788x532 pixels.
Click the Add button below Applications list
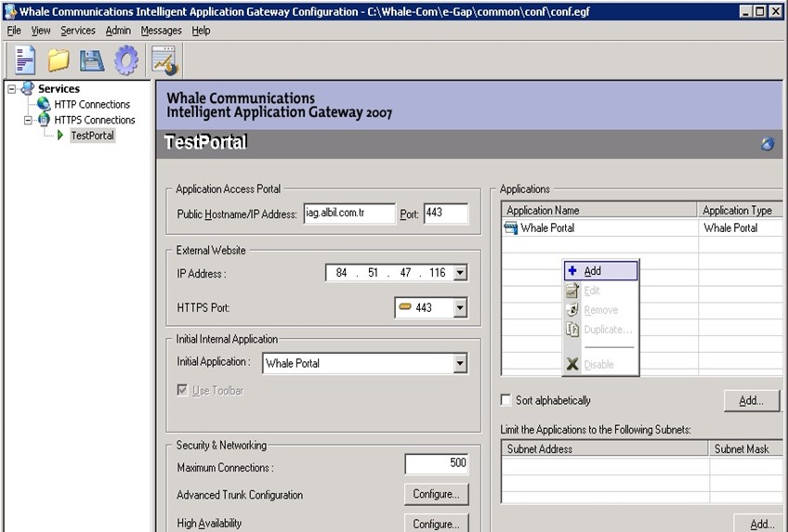[x=751, y=400]
